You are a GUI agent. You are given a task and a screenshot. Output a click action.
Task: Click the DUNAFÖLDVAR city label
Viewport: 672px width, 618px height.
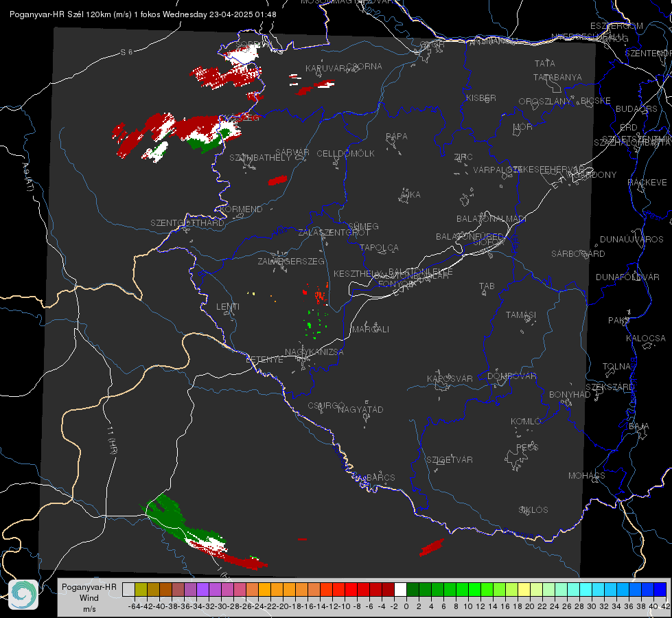pyautogui.click(x=627, y=277)
